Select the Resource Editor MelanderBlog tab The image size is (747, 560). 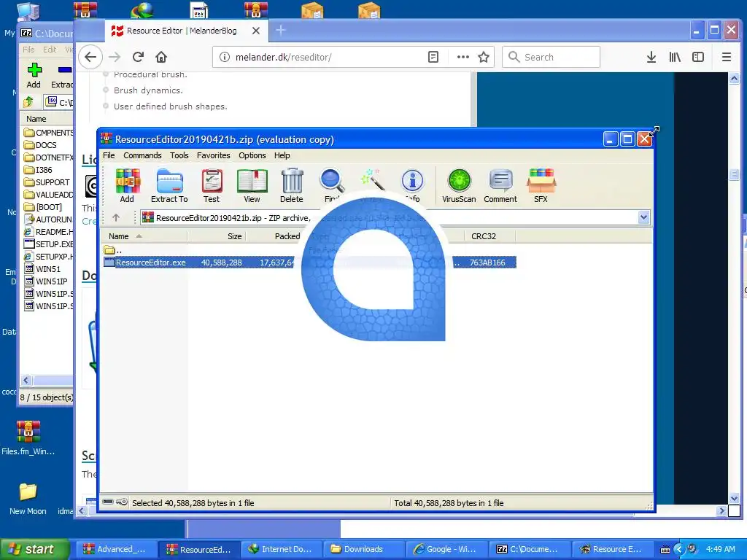[x=182, y=31]
